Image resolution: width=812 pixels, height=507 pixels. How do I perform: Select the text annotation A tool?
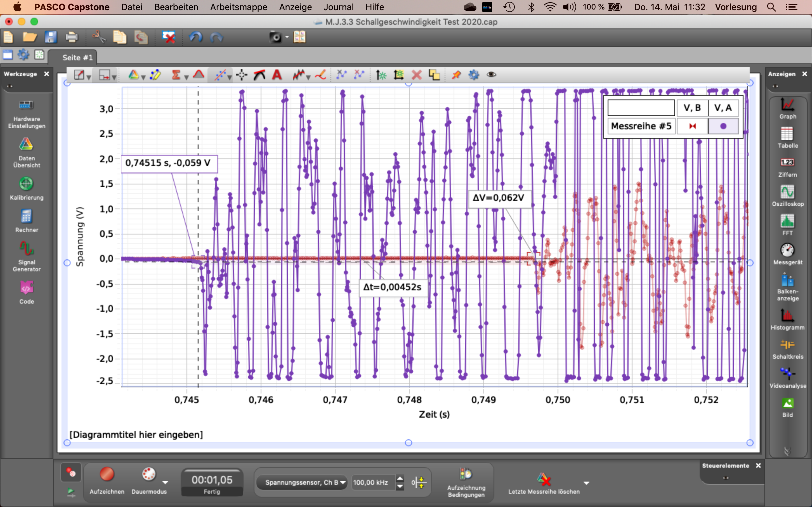click(277, 75)
